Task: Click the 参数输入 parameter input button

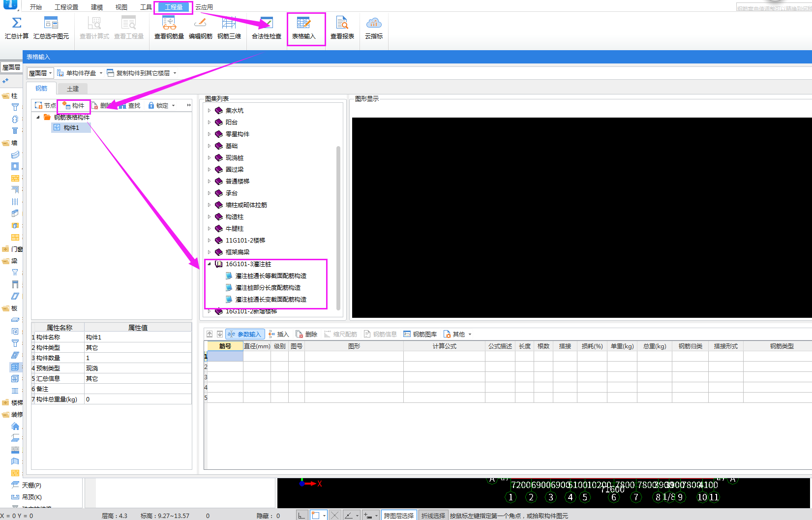Action: click(x=245, y=334)
